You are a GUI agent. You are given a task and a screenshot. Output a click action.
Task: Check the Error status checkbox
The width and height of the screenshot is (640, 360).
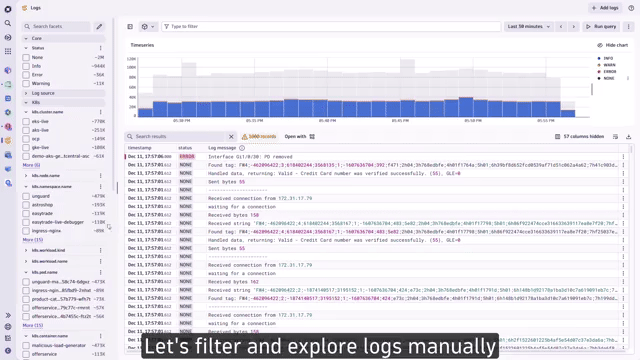26,75
